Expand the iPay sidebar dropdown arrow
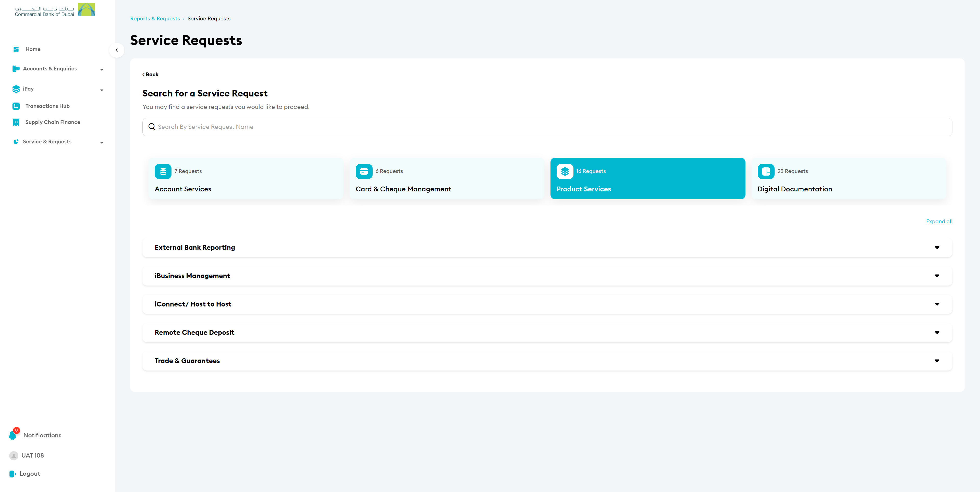The height and width of the screenshot is (492, 980). click(x=102, y=90)
